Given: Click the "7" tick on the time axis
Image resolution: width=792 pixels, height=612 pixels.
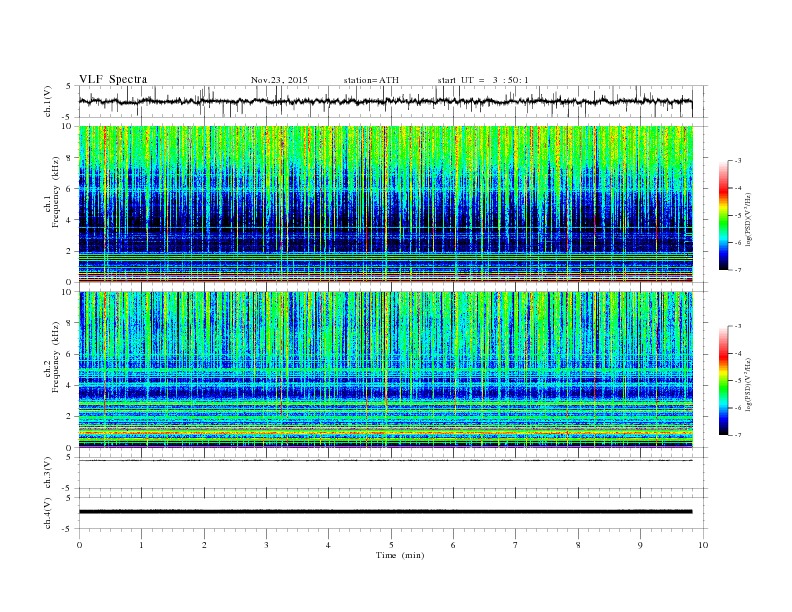Looking at the screenshot, I should click(516, 545).
